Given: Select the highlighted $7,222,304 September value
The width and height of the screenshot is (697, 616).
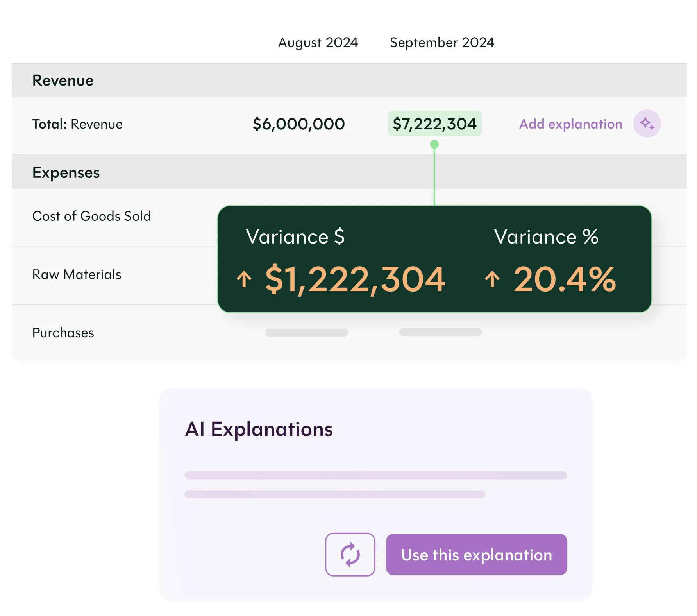Looking at the screenshot, I should click(434, 124).
